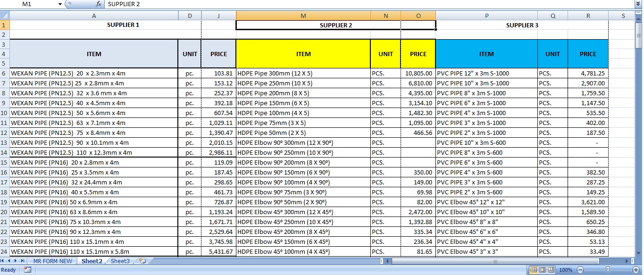Switch to Page Layout view icon
Screen dimensions: 644x275
tap(543, 270)
